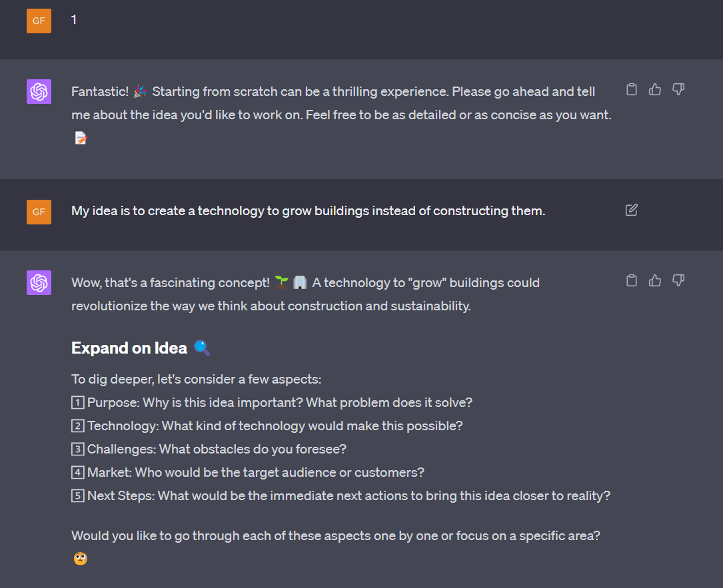Image resolution: width=723 pixels, height=588 pixels.
Task: Thumbs down the "Fantastic!" response
Action: click(678, 90)
